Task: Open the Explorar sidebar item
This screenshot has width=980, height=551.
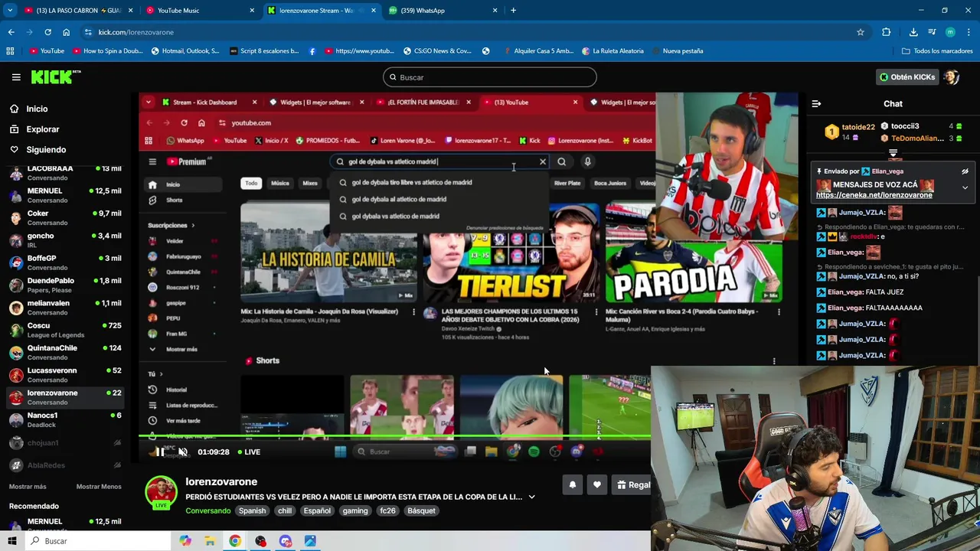Action: (x=42, y=129)
